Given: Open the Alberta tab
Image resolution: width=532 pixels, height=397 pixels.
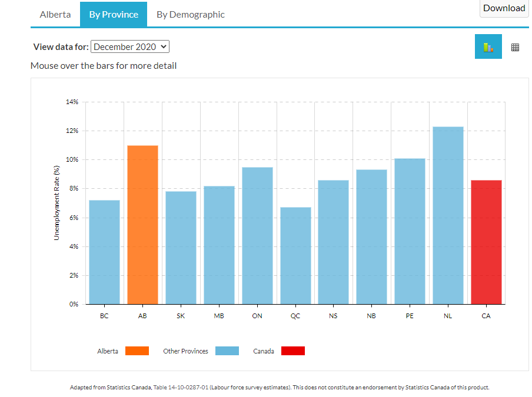Looking at the screenshot, I should pyautogui.click(x=55, y=15).
